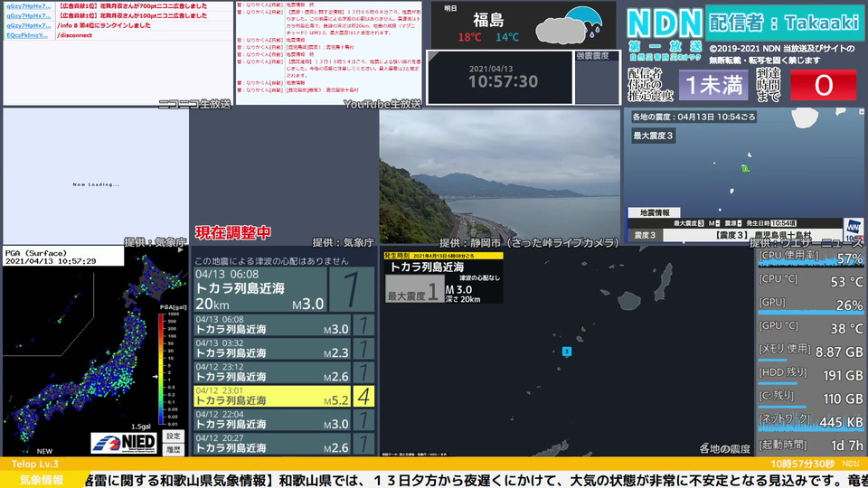Click the small triangle arrow above the PGA map

tap(181, 250)
